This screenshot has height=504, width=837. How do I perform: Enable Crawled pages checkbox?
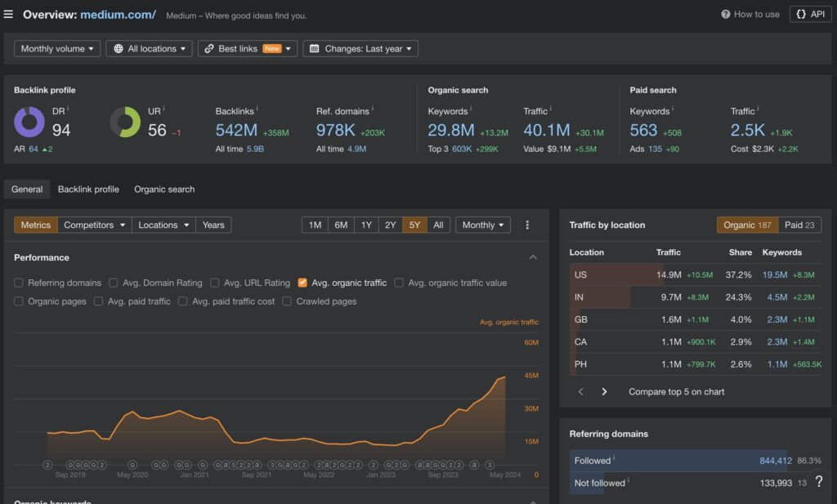287,301
